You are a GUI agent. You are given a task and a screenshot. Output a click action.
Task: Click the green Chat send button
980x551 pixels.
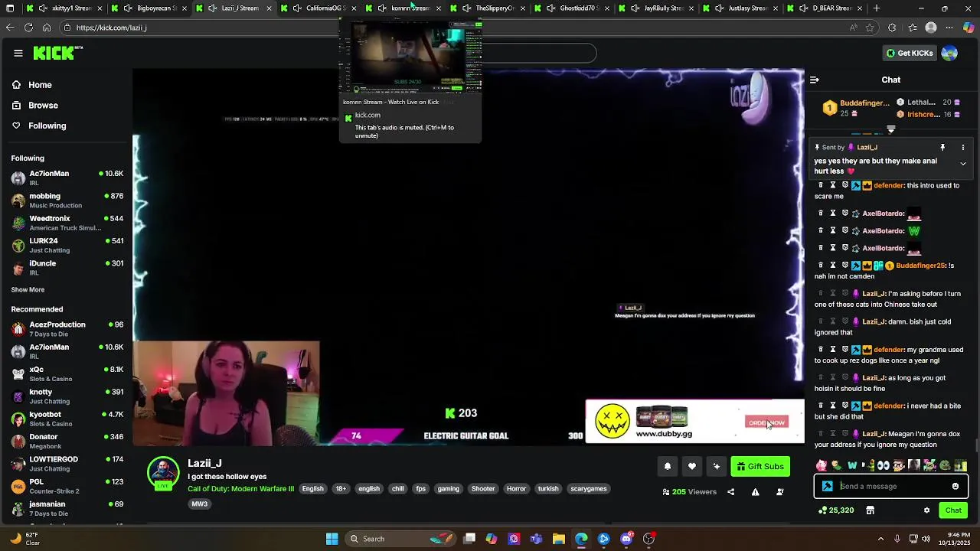953,510
